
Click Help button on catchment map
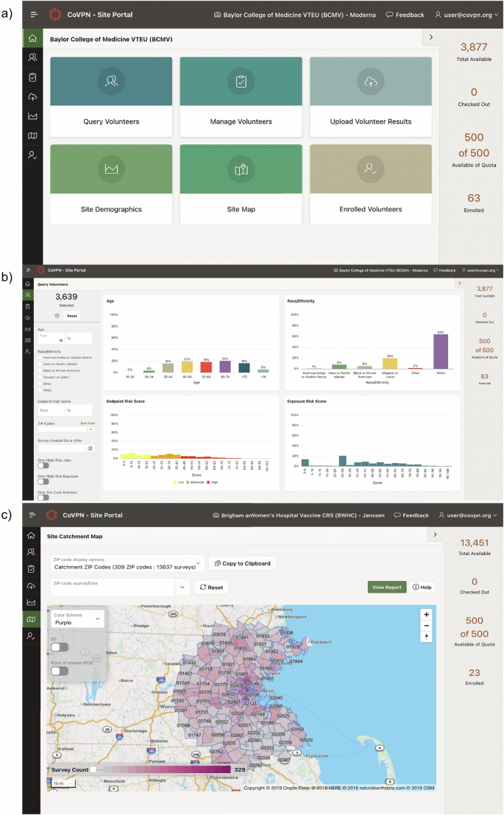[422, 587]
